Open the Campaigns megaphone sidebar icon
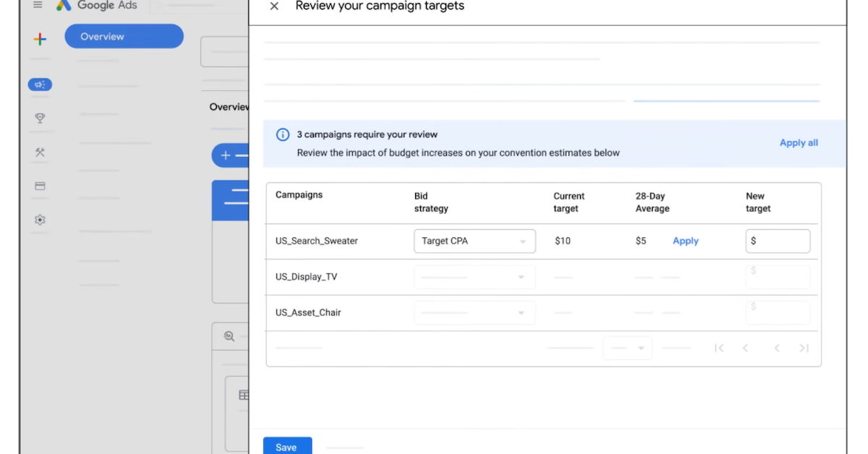 [41, 85]
